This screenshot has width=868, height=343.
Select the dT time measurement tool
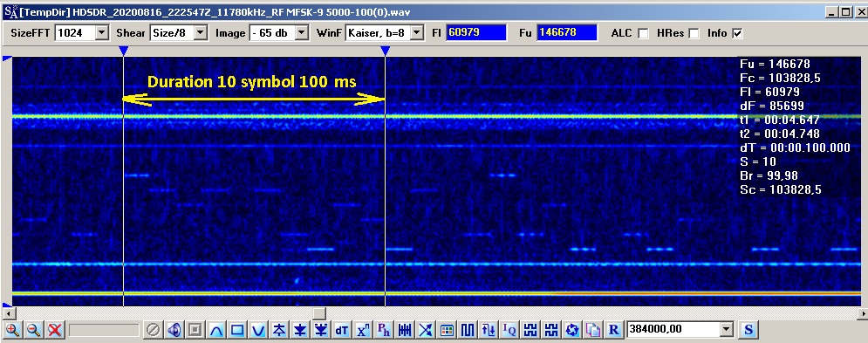tap(342, 330)
